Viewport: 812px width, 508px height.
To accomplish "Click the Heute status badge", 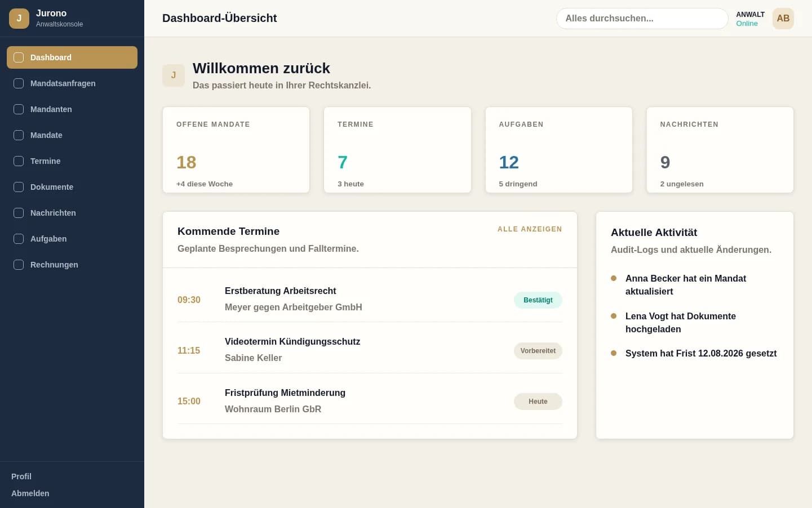I will pyautogui.click(x=538, y=402).
